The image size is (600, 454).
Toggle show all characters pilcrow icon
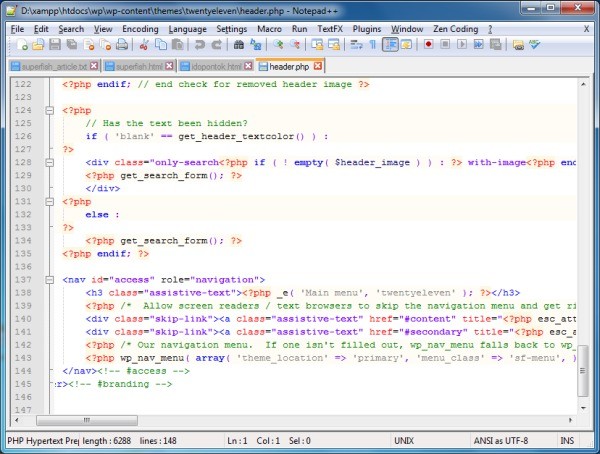pos(373,45)
